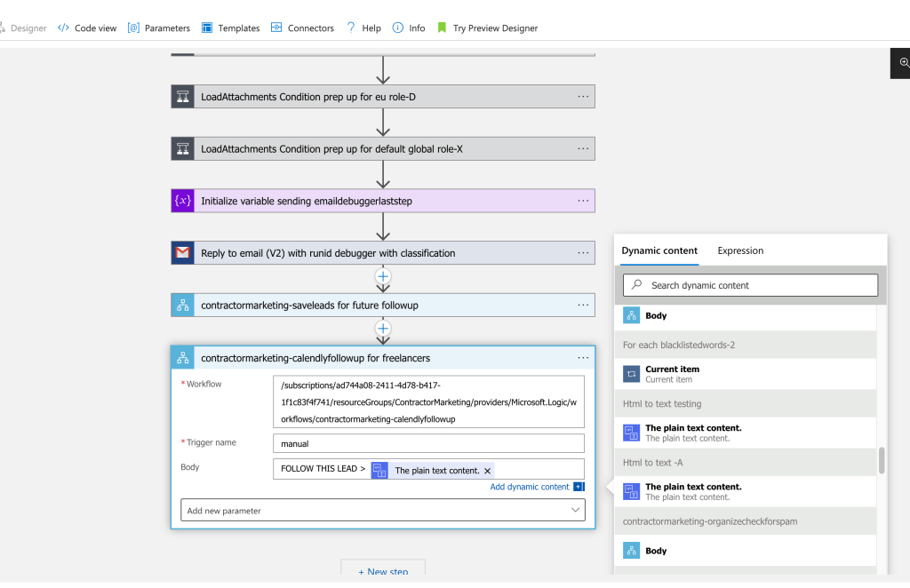Open ellipsis menu for Initialize variable step
This screenshot has height=588, width=910.
583,202
